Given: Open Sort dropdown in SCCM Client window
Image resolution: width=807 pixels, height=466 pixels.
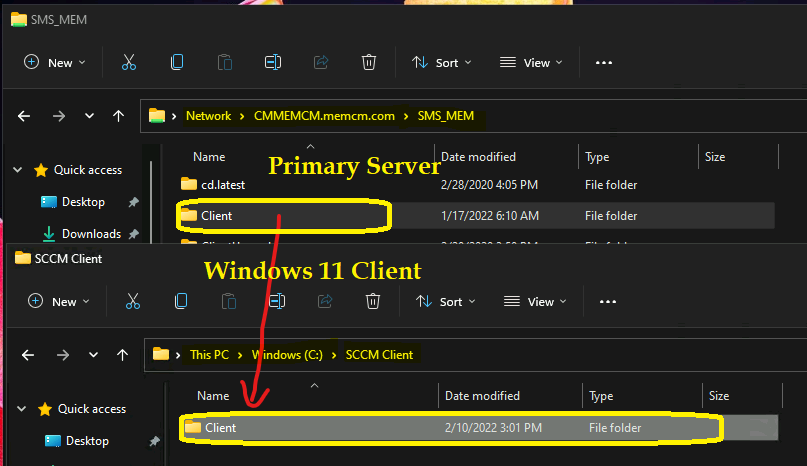Looking at the screenshot, I should [446, 302].
